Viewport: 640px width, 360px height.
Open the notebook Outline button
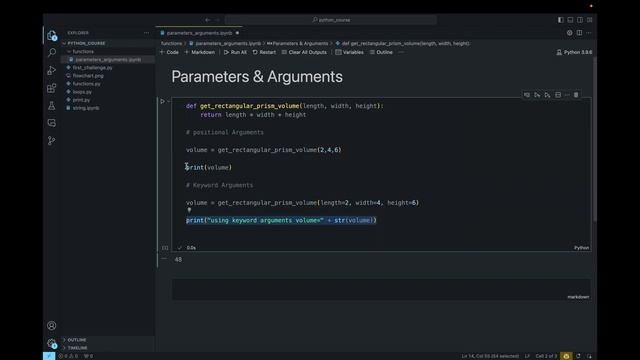[x=381, y=52]
